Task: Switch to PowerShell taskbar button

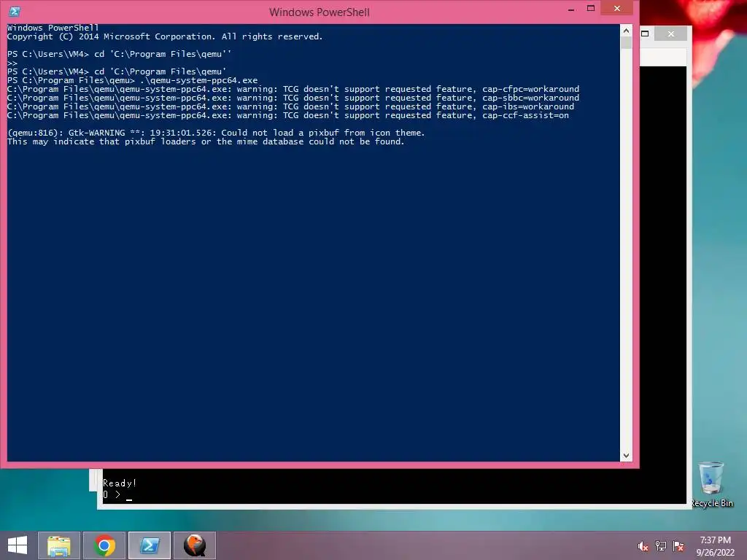Action: point(150,545)
